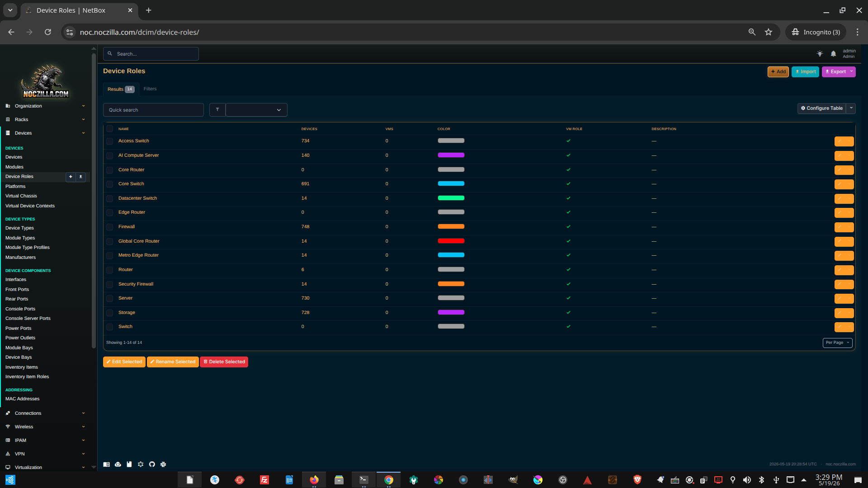Open Manufacturers in the sidebar
This screenshot has height=488, width=868.
(x=20, y=258)
